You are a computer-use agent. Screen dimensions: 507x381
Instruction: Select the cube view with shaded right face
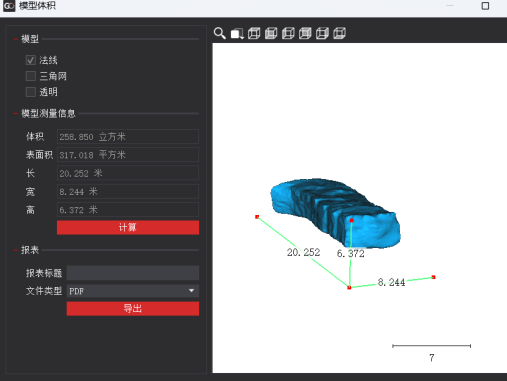pyautogui.click(x=322, y=33)
